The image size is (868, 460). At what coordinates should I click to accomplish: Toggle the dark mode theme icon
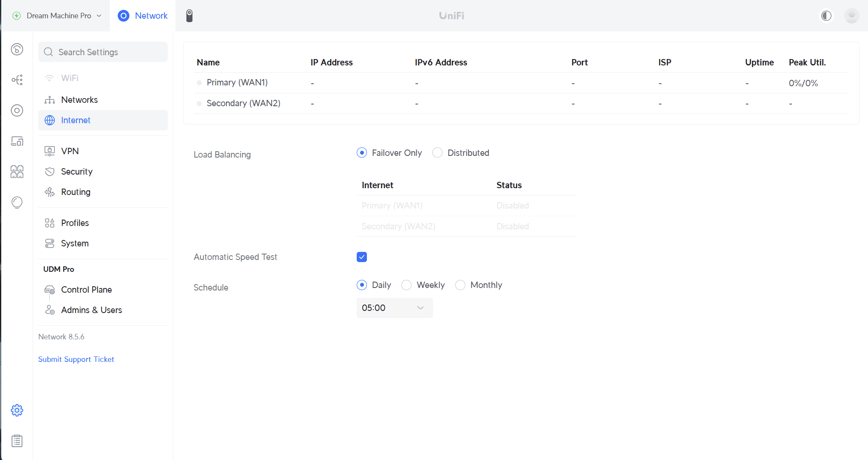coord(826,16)
